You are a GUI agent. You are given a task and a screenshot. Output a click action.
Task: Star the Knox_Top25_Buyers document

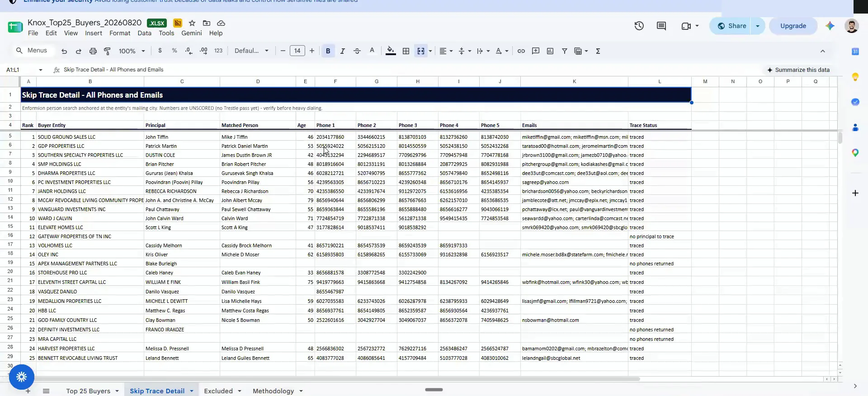pos(192,23)
